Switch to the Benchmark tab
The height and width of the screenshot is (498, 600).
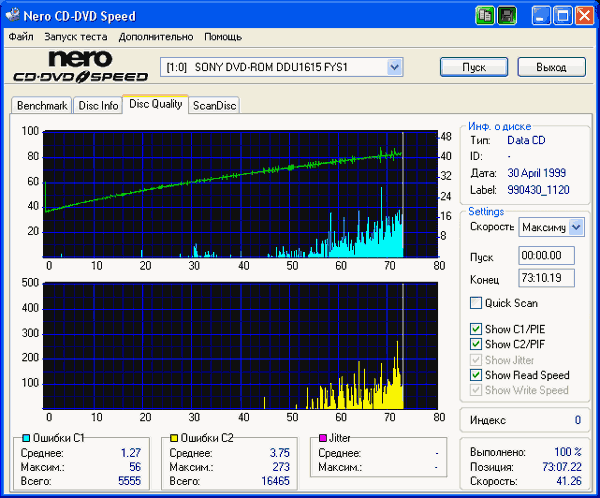pos(42,105)
